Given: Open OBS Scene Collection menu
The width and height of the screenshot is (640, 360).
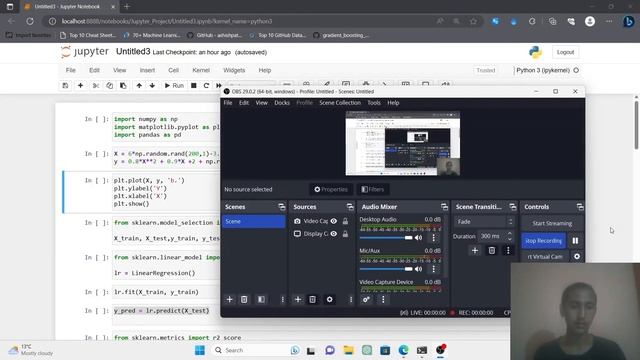Looking at the screenshot, I should 340,103.
